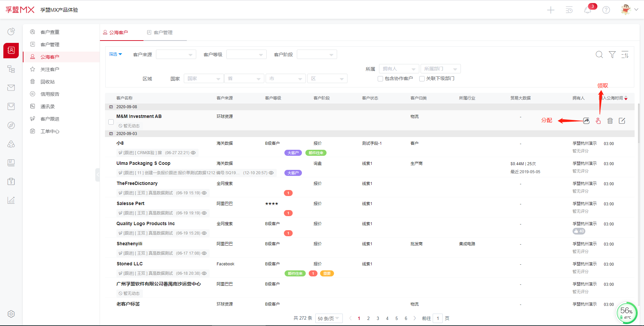Screen dimensions: 644x326
Task: Enable the 关联下级部门 checkbox
Action: [422, 79]
